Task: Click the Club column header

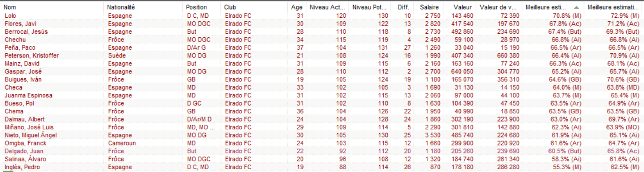Action: tap(254, 8)
